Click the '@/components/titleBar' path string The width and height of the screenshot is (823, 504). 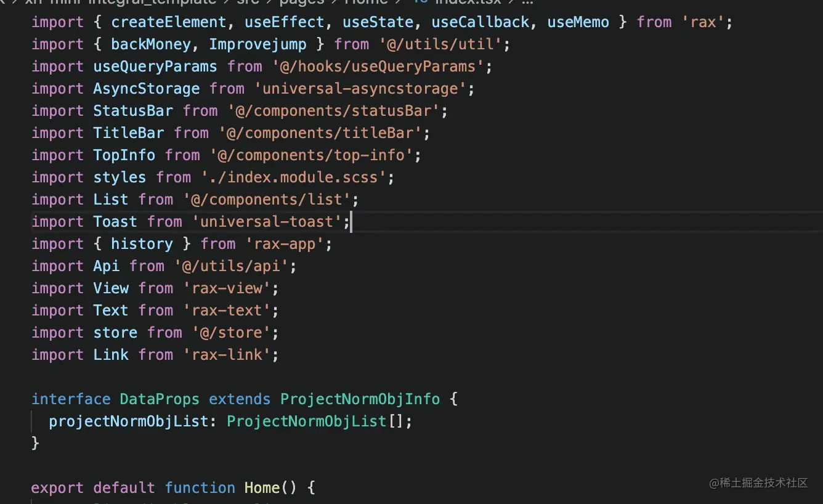[320, 133]
